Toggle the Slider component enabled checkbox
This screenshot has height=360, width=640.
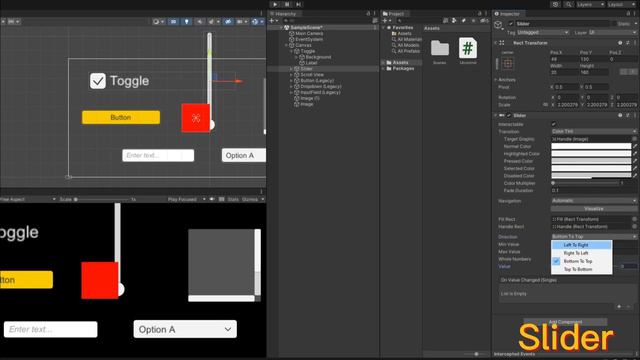509,116
